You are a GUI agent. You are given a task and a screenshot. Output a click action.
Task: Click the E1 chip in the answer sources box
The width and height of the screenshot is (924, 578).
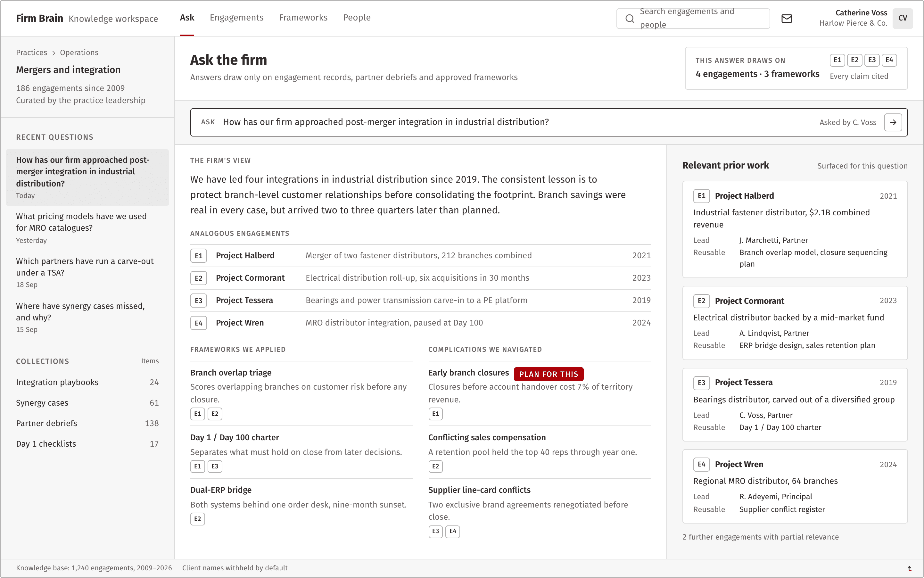pyautogui.click(x=837, y=60)
